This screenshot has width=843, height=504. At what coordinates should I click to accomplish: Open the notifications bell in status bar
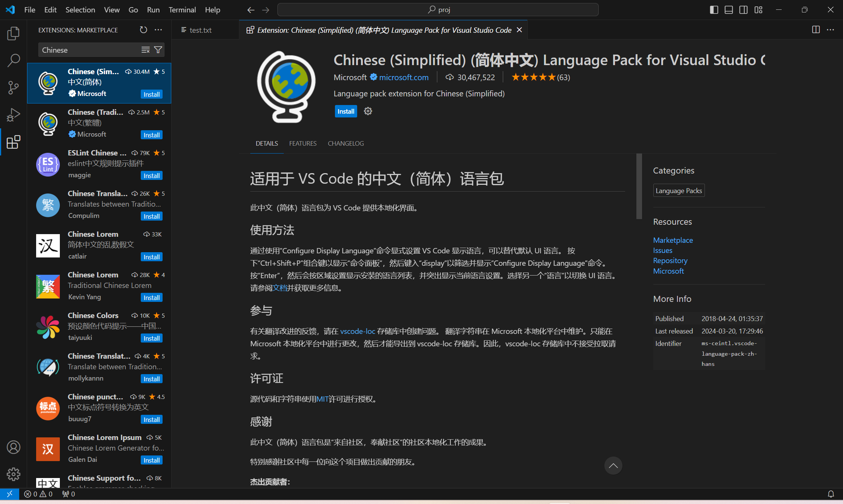coord(831,494)
